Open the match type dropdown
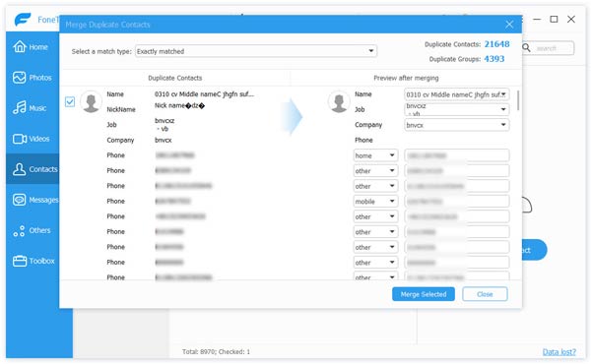Image resolution: width=591 pixels, height=364 pixels. pos(256,51)
